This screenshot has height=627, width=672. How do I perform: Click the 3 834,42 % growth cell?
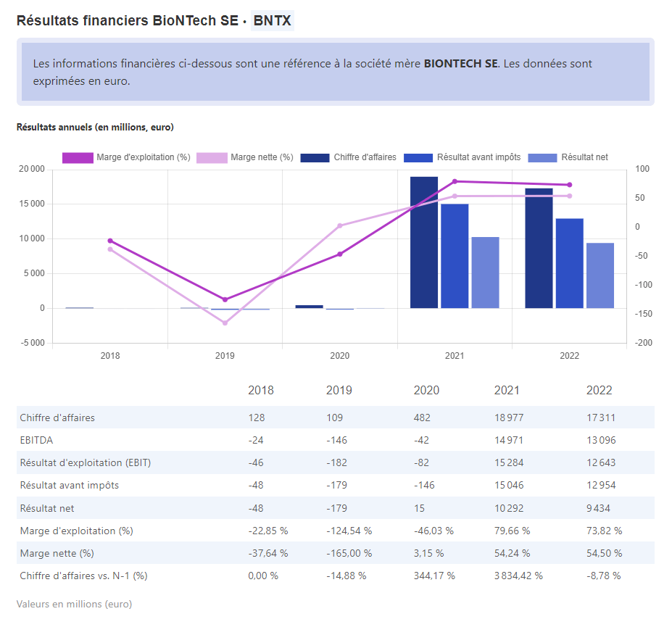518,576
